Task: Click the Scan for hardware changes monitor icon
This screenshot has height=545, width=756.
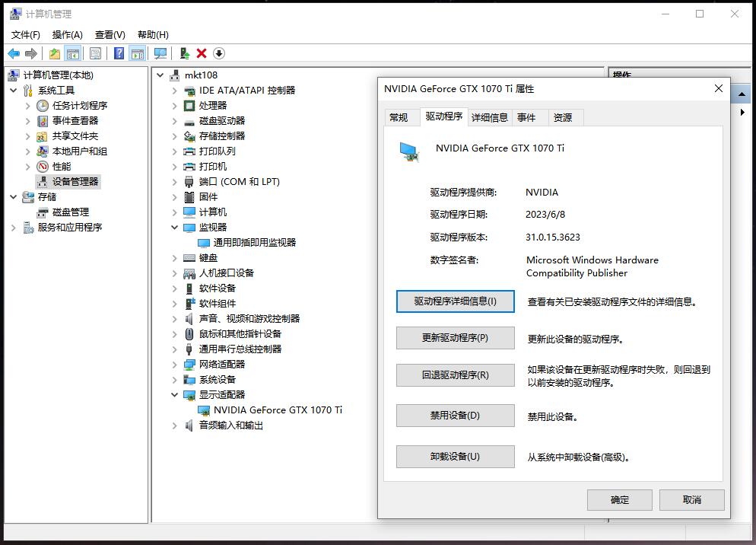Action: click(x=160, y=53)
